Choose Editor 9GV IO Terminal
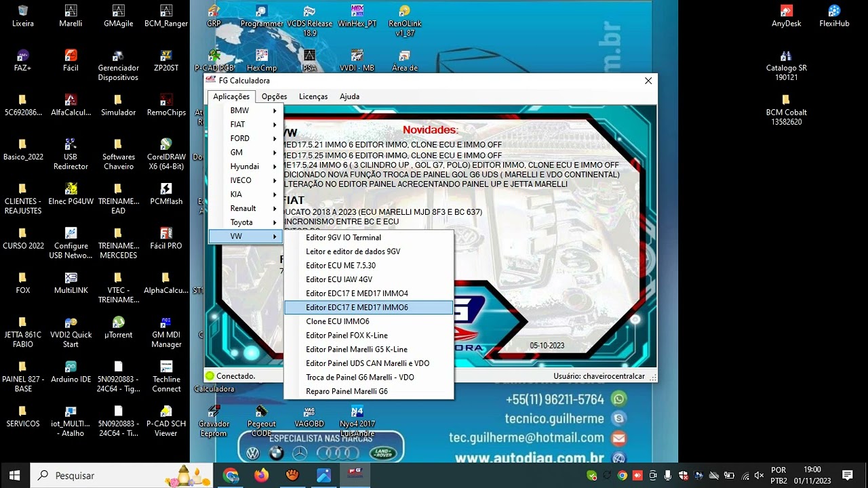868x488 pixels. pos(369,238)
